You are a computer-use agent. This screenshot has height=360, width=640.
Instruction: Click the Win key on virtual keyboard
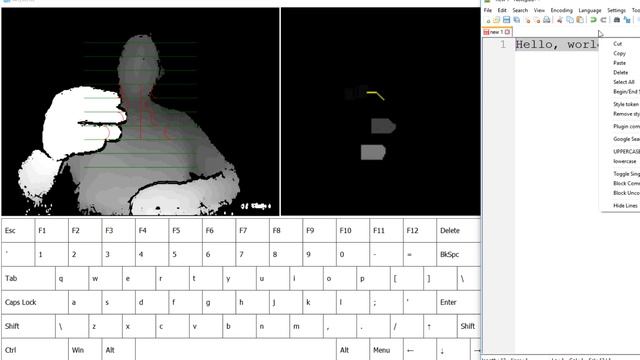tap(84, 350)
